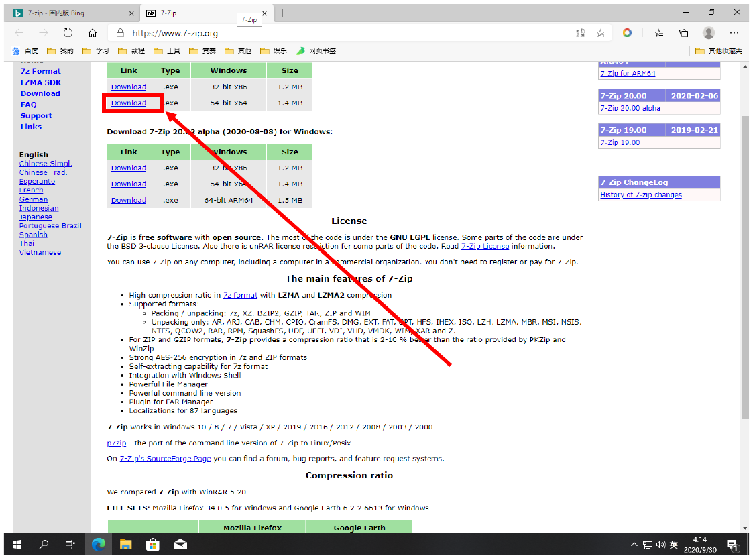Open File Explorer from the taskbar
This screenshot has height=560, width=755.
pyautogui.click(x=125, y=544)
